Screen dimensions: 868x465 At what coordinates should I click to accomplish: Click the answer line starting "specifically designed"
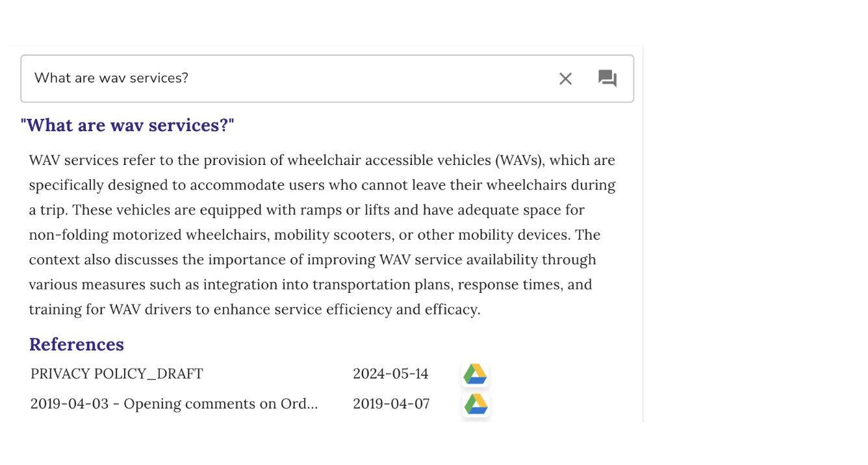click(x=322, y=185)
